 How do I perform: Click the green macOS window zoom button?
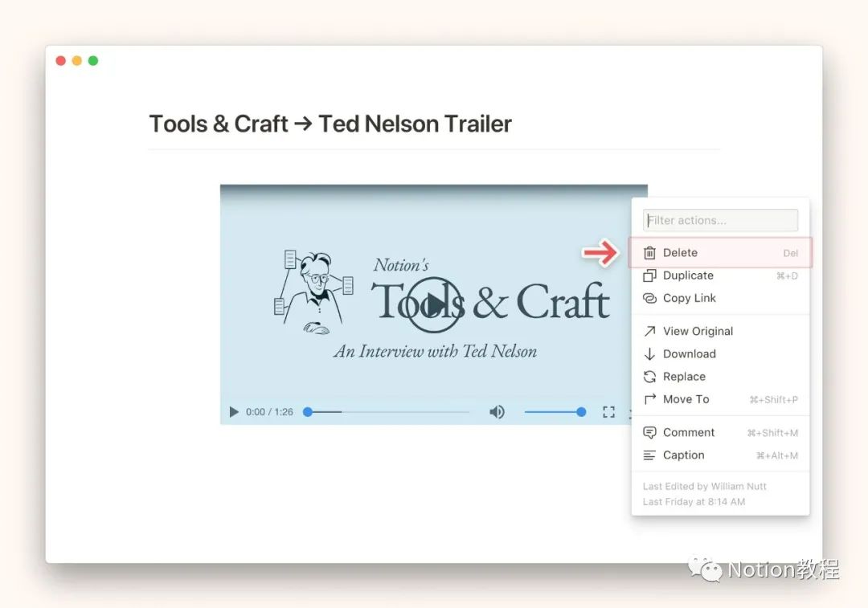(93, 61)
